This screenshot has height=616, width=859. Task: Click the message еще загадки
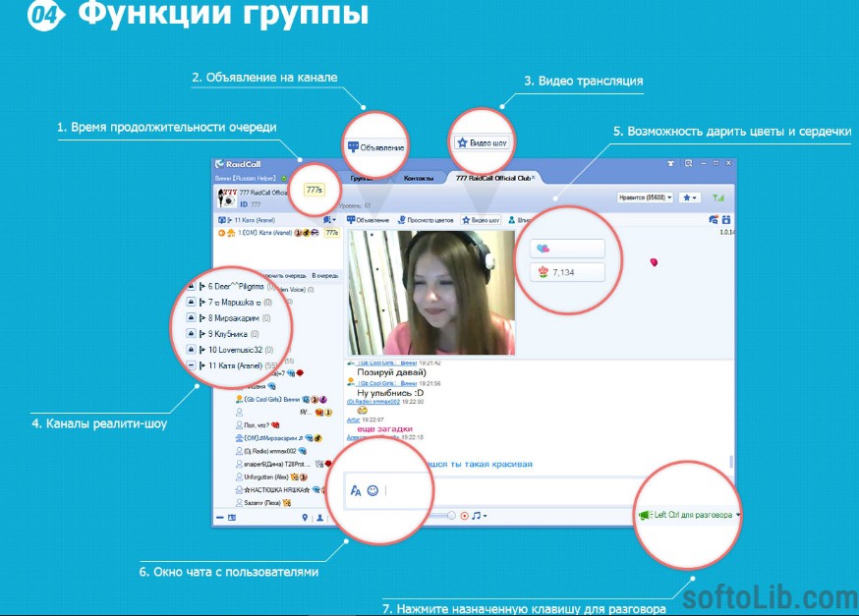[x=384, y=428]
